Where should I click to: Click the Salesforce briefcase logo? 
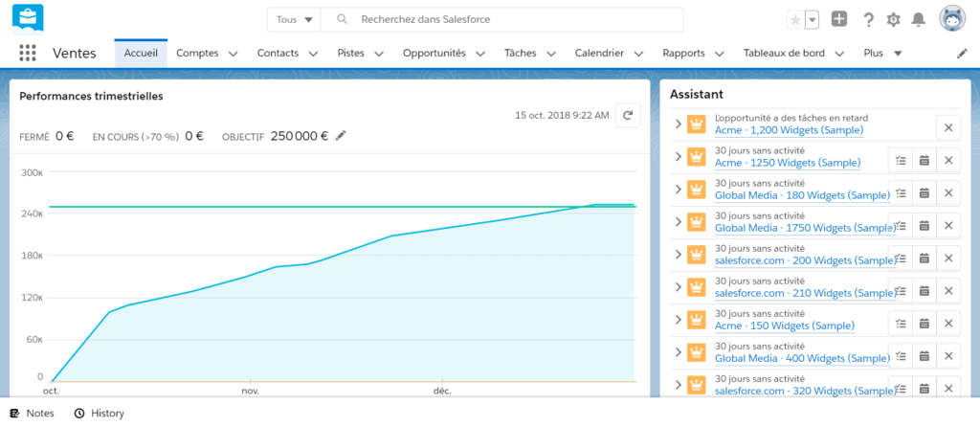pos(28,19)
